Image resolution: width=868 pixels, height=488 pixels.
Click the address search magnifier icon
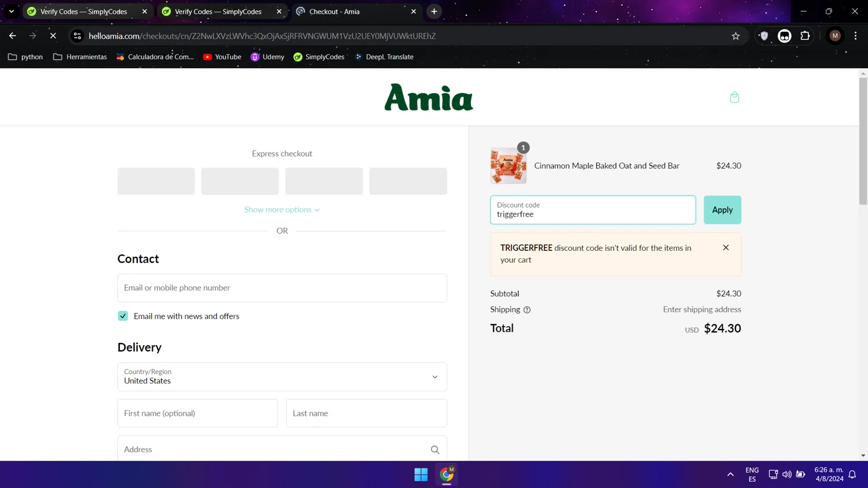point(435,450)
